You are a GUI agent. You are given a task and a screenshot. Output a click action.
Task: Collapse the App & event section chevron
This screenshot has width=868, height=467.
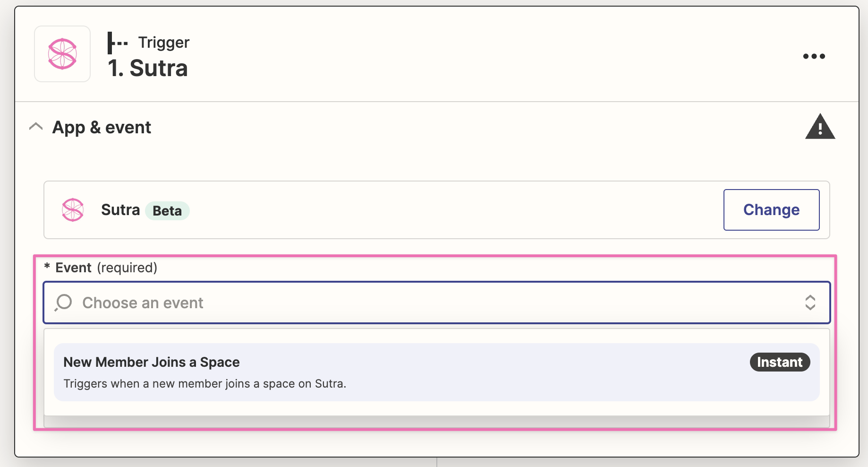pyautogui.click(x=36, y=127)
